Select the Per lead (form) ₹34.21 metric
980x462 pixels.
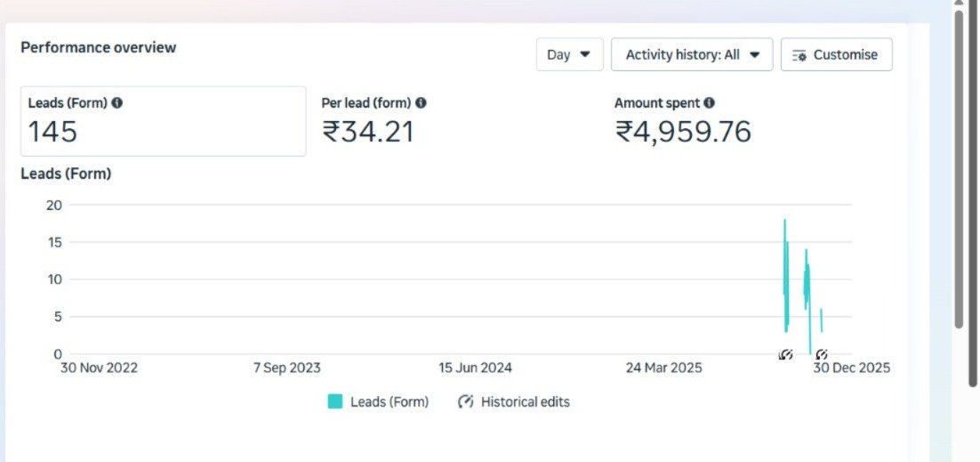(374, 121)
